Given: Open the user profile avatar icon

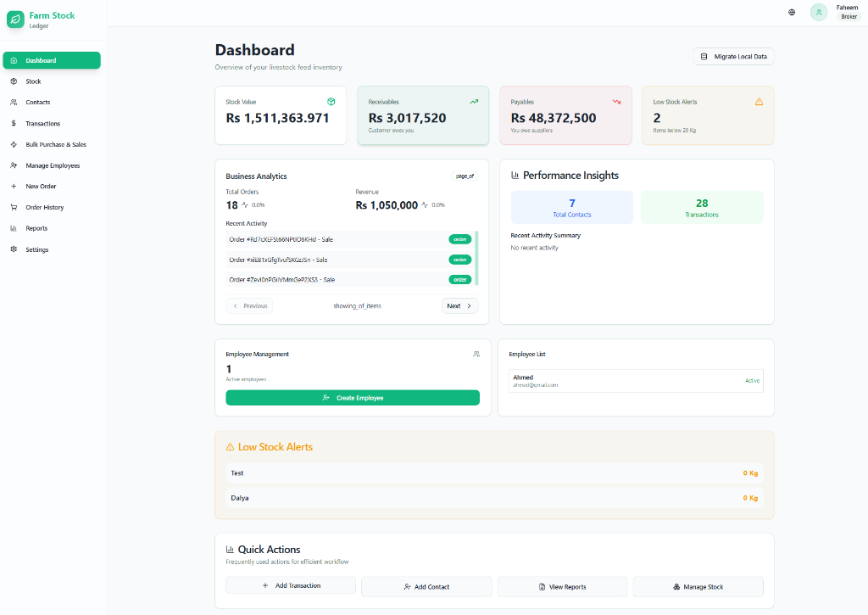Looking at the screenshot, I should click(x=818, y=13).
